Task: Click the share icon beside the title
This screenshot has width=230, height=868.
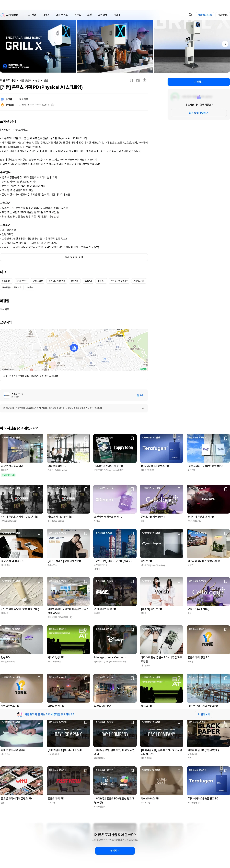Action: coord(144,80)
